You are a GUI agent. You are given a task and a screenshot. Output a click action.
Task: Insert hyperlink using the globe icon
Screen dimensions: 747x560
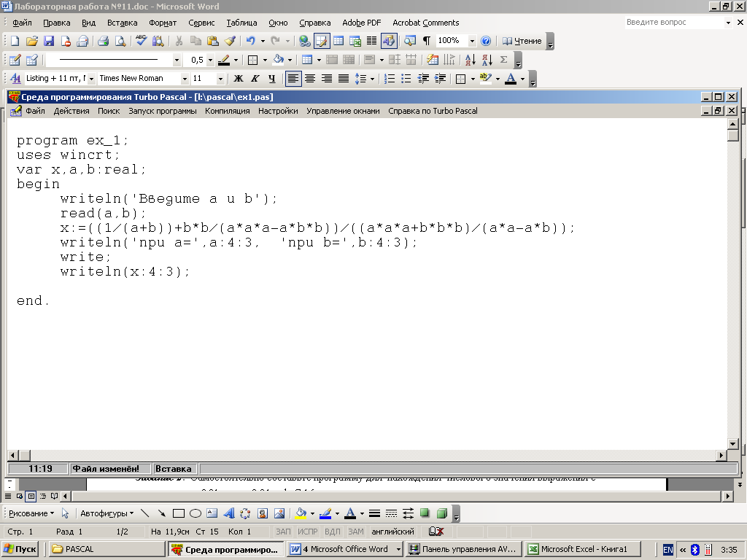304,41
